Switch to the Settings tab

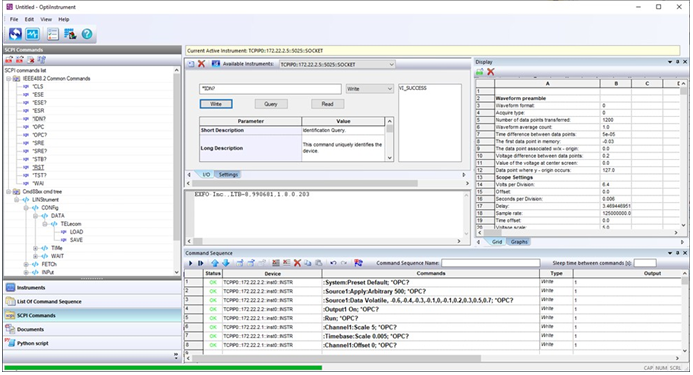click(x=228, y=175)
